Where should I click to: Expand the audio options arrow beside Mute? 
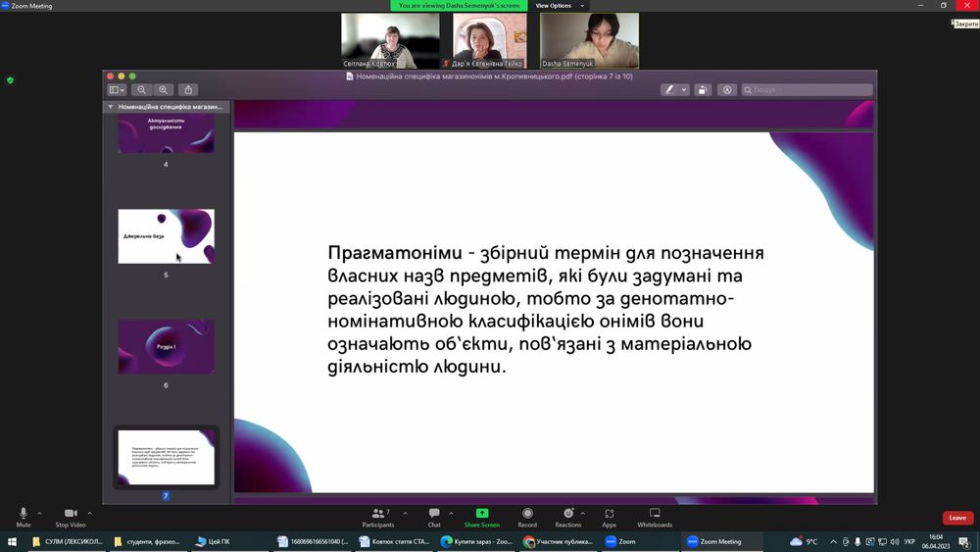coord(40,513)
